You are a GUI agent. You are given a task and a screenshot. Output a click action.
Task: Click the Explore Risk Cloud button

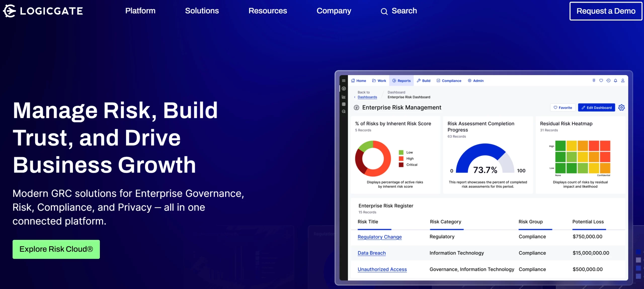point(56,249)
